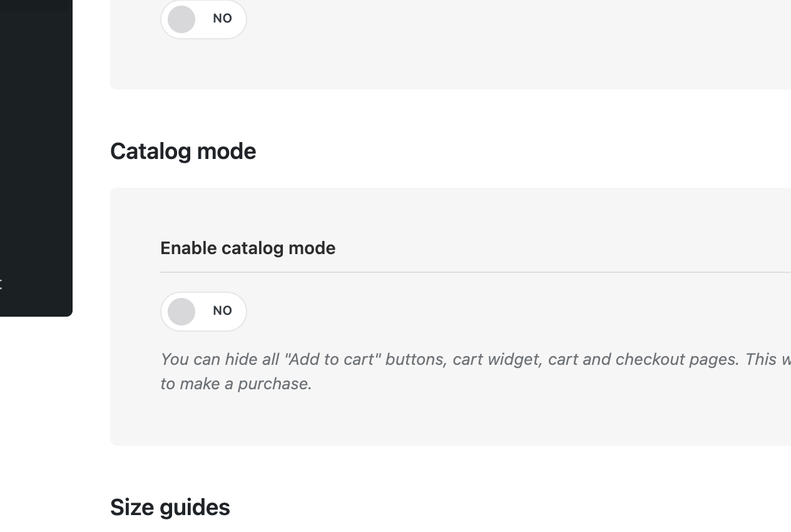Click the Catalog mode section heading

point(183,151)
